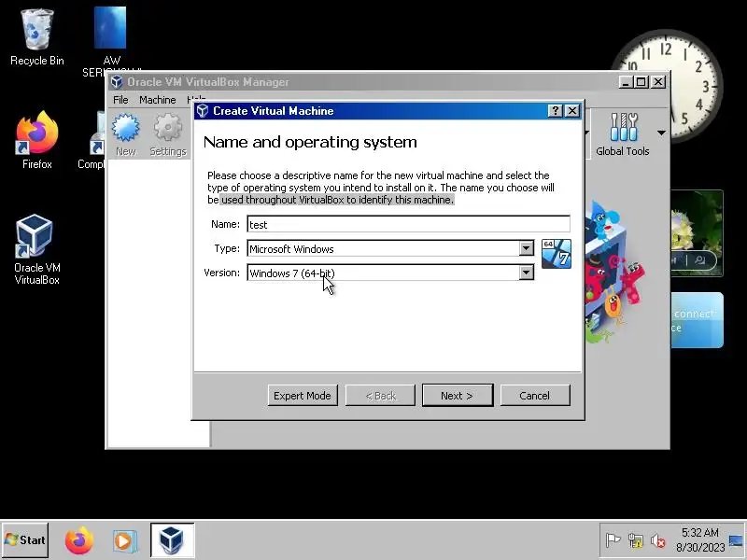Click the show desktop tray icon
Screen dimensions: 747x560
(736, 541)
